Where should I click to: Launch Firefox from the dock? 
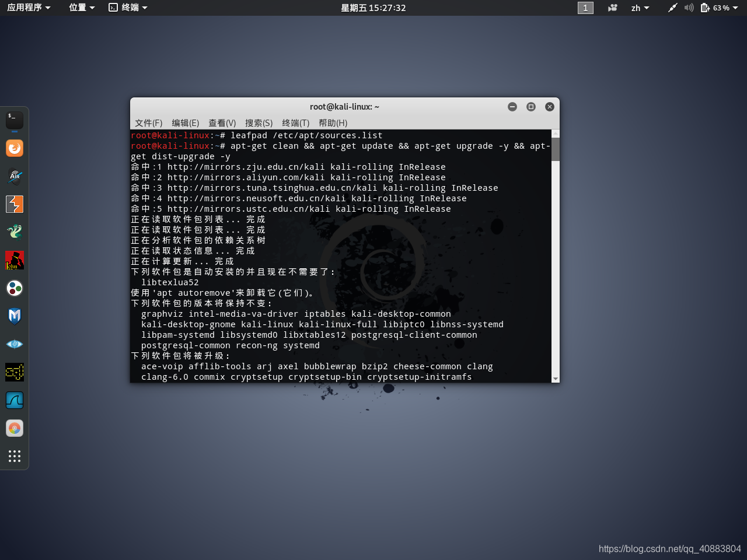15,148
